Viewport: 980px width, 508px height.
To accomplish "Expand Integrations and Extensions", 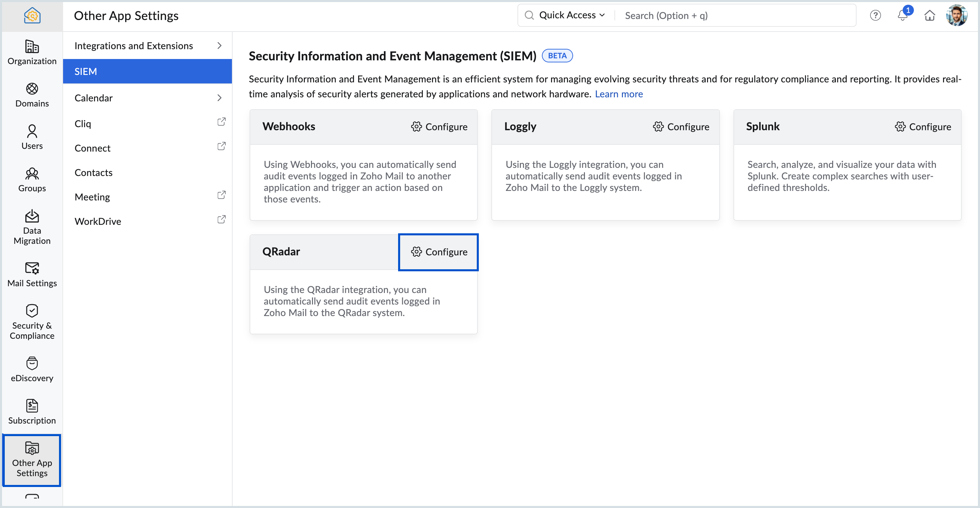I will (x=147, y=45).
